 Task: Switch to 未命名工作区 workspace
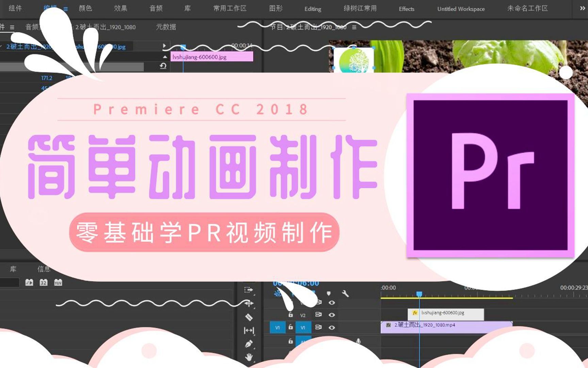coord(528,9)
